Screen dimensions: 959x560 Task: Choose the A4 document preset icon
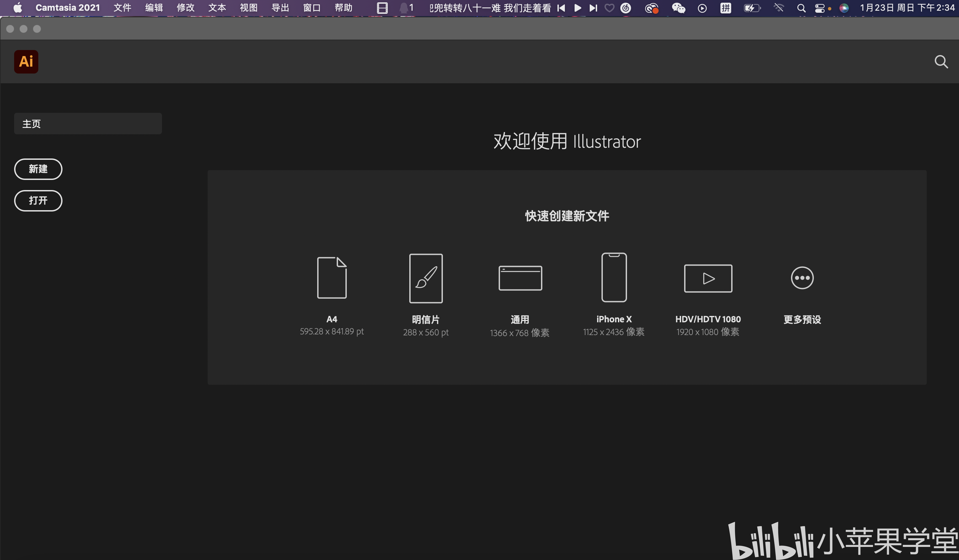click(x=332, y=278)
